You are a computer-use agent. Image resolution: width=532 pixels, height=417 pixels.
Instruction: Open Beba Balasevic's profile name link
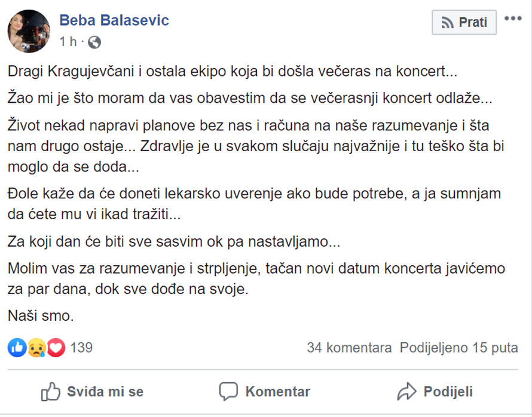[x=109, y=20]
